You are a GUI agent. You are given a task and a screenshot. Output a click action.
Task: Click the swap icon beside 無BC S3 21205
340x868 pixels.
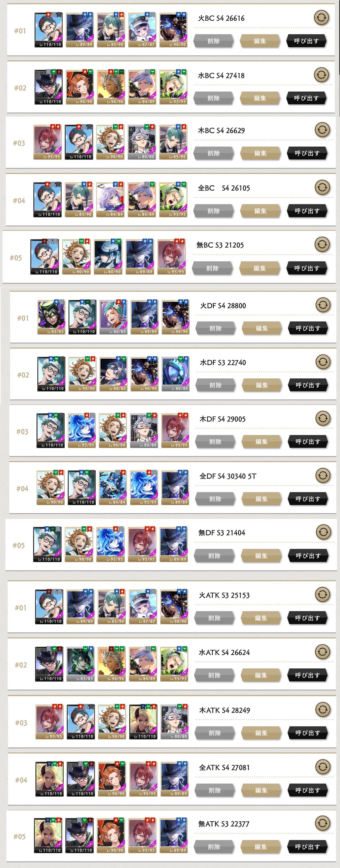pos(322,244)
